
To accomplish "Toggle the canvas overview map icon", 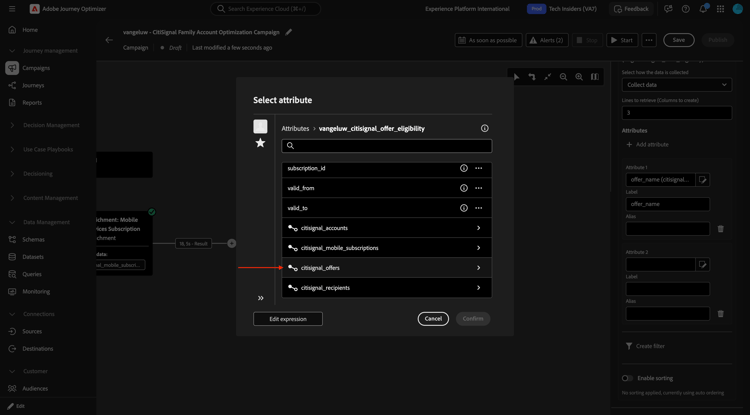I will click(x=595, y=76).
